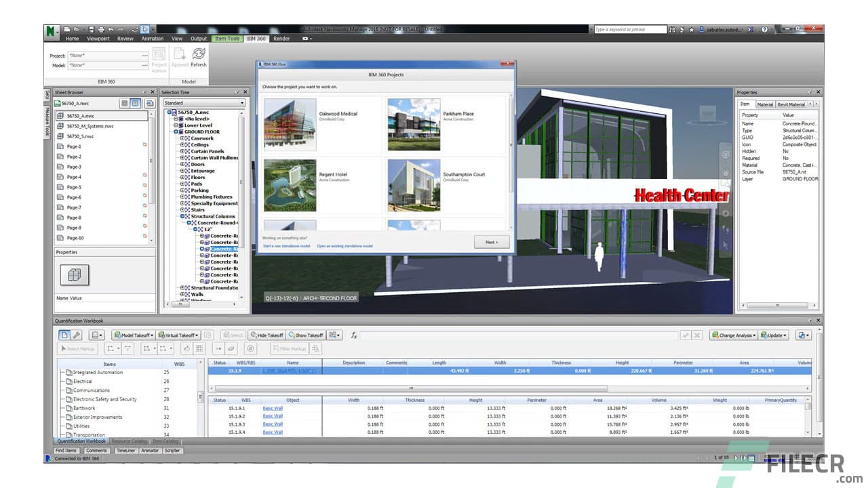Switch to the Render ribbon tab

tap(281, 39)
